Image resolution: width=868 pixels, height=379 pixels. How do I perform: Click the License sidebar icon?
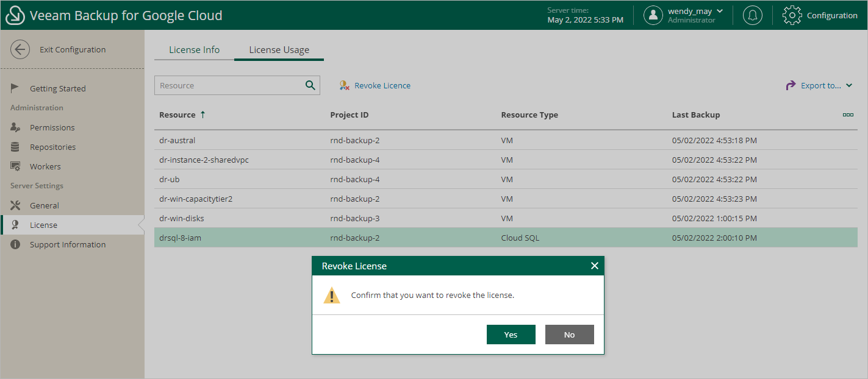[15, 225]
